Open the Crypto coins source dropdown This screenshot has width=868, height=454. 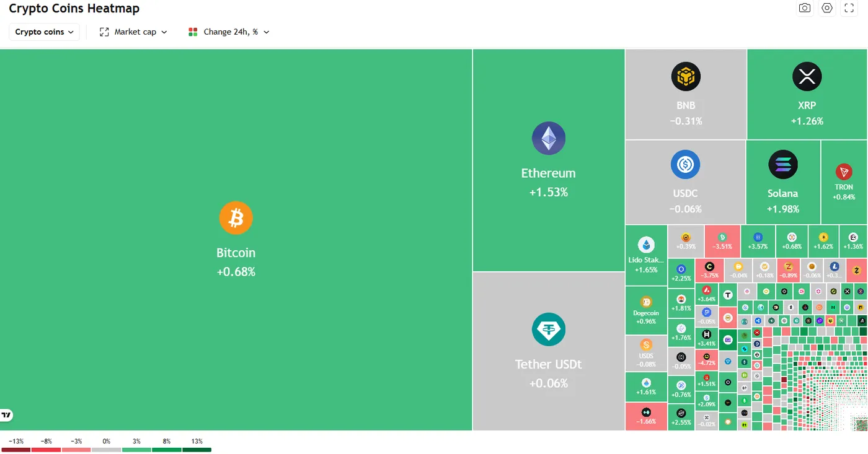click(44, 32)
